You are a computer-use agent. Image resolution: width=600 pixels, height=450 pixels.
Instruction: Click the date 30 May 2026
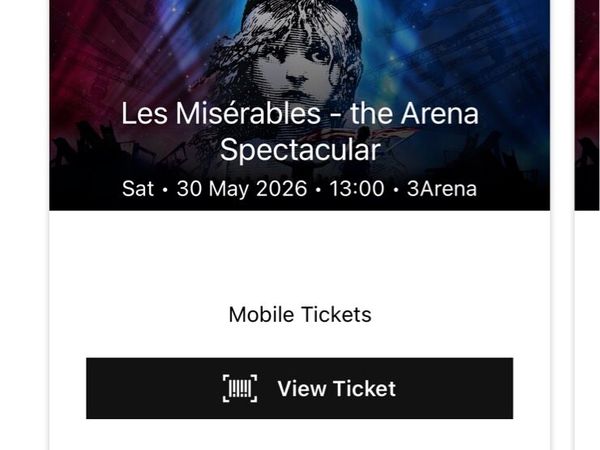(241, 189)
